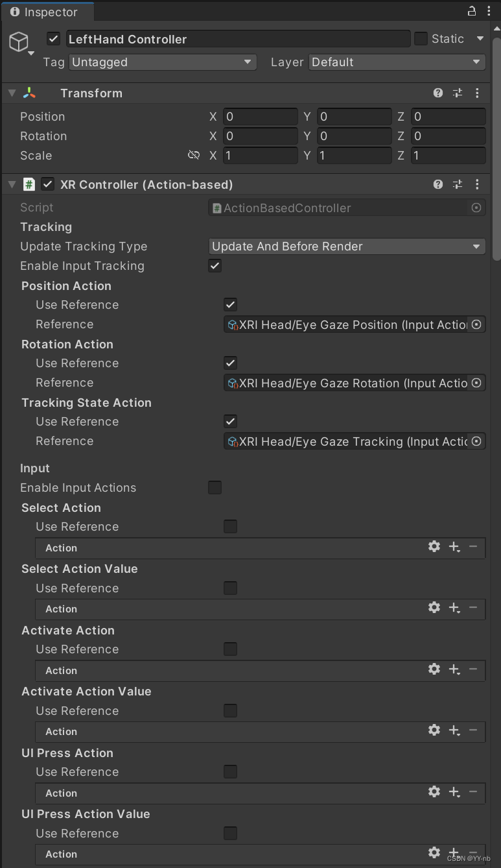The height and width of the screenshot is (868, 501).
Task: Open Transform component help icon
Action: coord(438,93)
